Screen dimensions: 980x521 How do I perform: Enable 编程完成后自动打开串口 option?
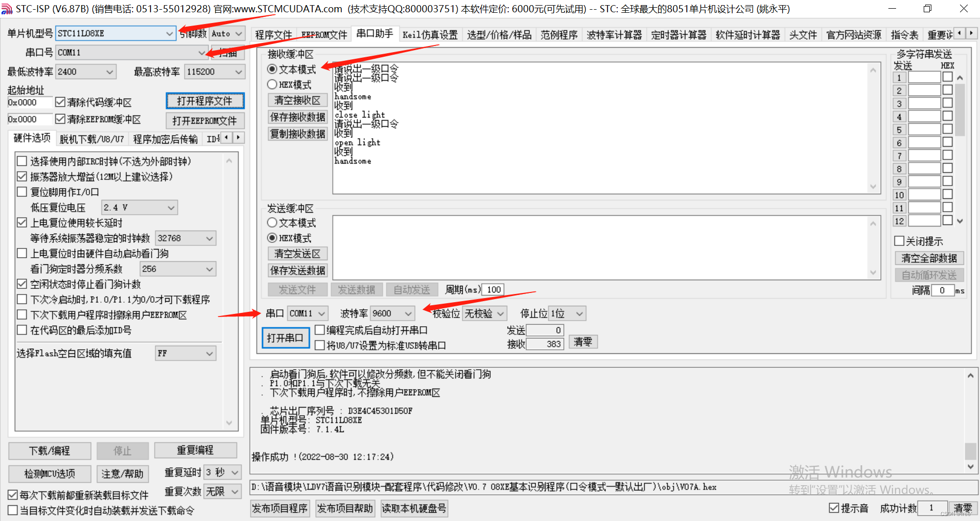pyautogui.click(x=320, y=330)
